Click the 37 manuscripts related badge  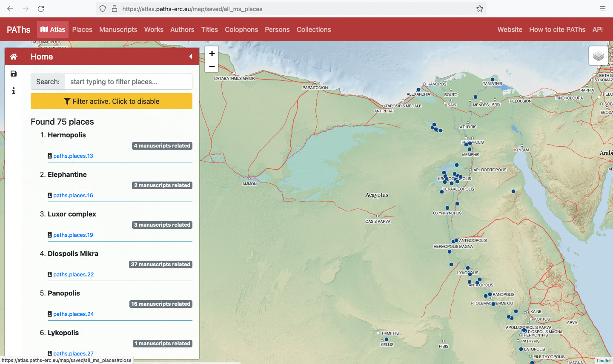pyautogui.click(x=160, y=264)
